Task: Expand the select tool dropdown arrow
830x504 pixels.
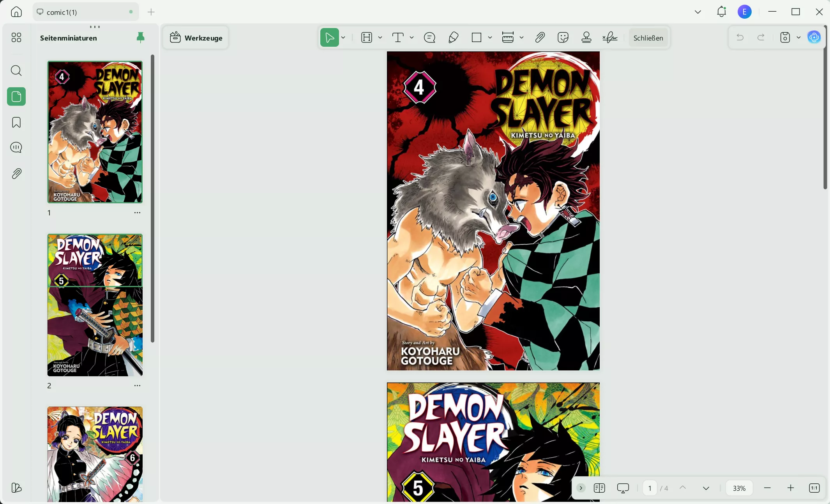Action: click(x=343, y=37)
